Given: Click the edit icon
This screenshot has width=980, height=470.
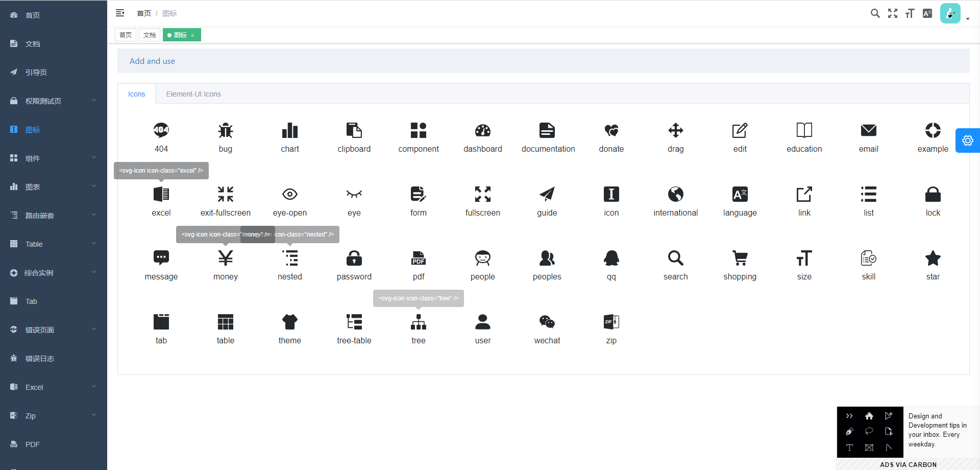Looking at the screenshot, I should coord(740,130).
